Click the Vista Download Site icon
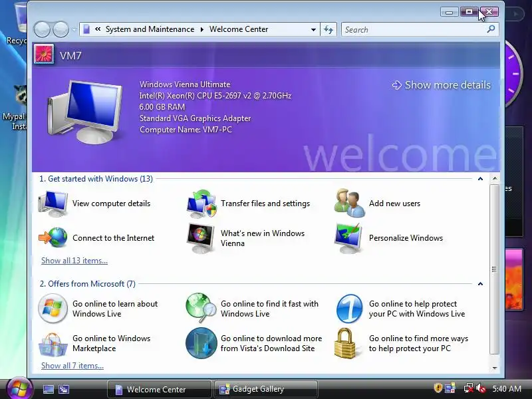Image resolution: width=532 pixels, height=399 pixels. pos(201,343)
